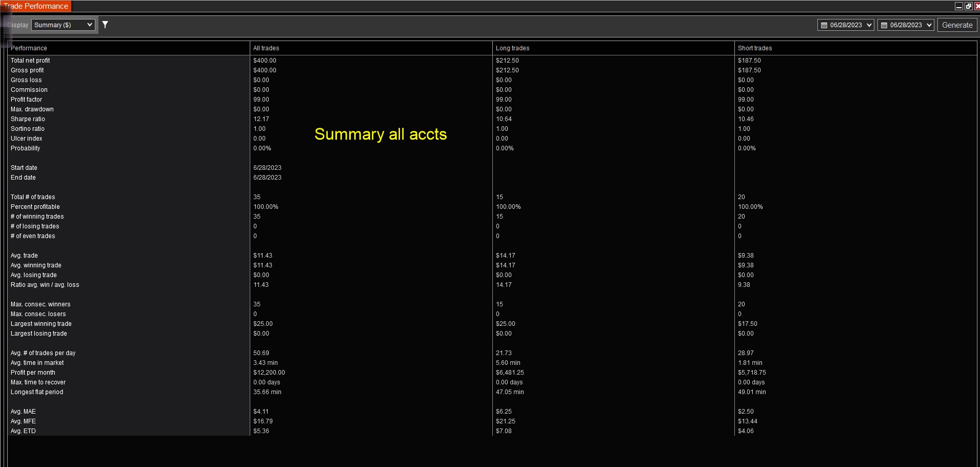The height and width of the screenshot is (467, 980).
Task: Click the Commission row label
Action: [x=29, y=90]
